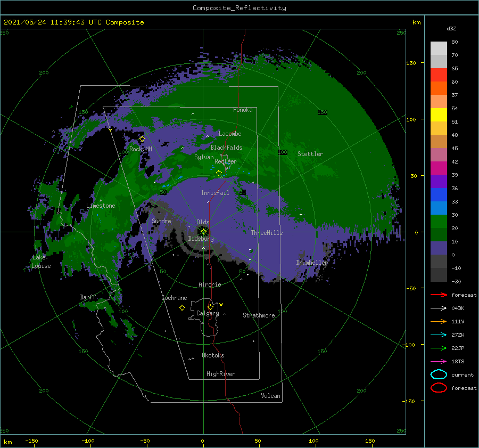Click the yellow diamond marker below RedDeer

coord(219,173)
